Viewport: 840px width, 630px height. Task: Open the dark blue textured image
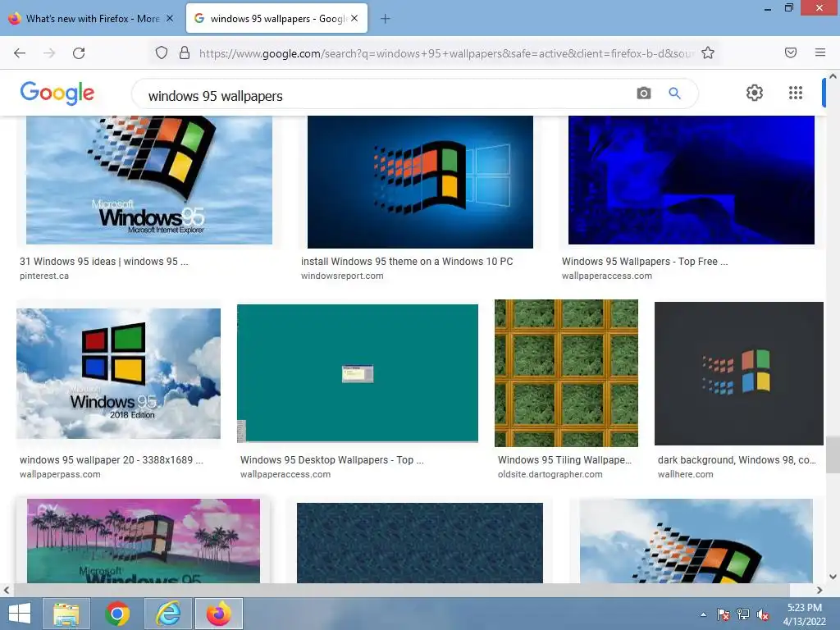[x=419, y=543]
